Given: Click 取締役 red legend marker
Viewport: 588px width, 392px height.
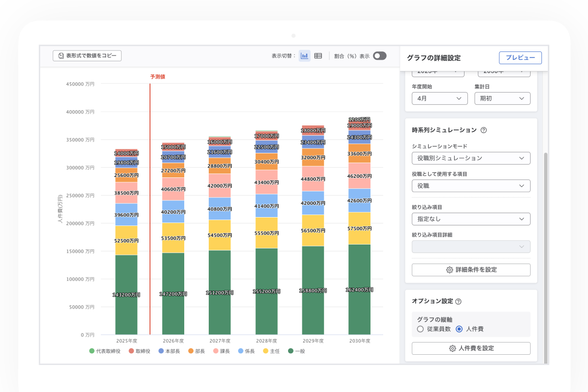Looking at the screenshot, I should (131, 351).
